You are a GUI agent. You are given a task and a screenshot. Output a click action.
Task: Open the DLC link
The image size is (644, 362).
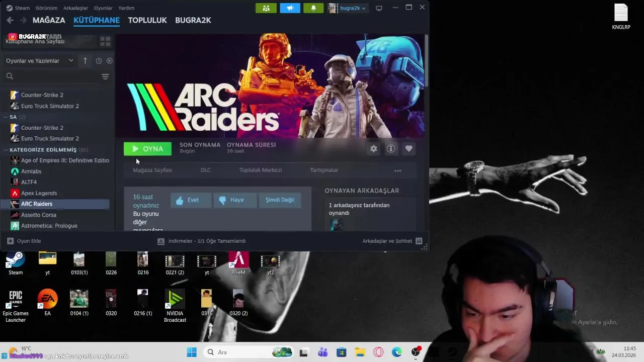click(x=206, y=170)
